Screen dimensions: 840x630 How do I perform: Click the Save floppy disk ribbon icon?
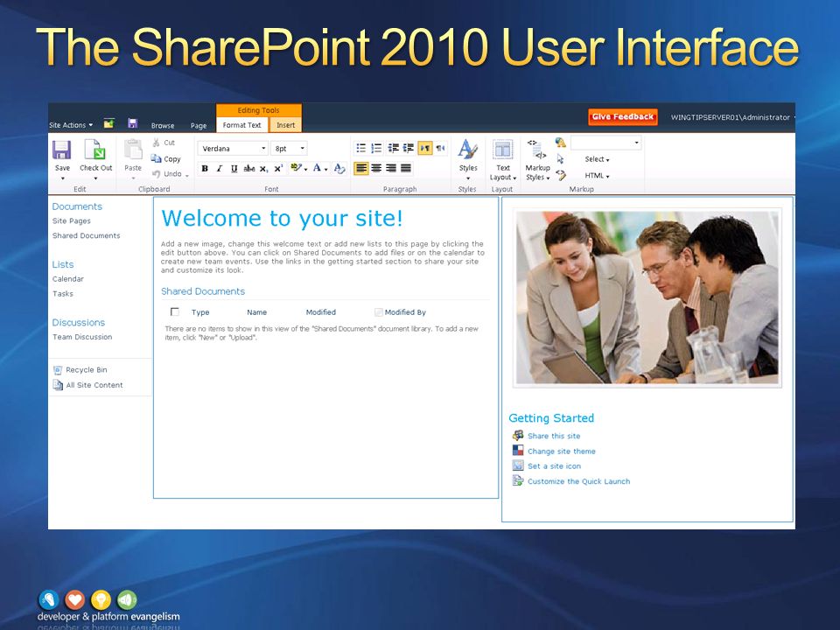pyautogui.click(x=62, y=150)
